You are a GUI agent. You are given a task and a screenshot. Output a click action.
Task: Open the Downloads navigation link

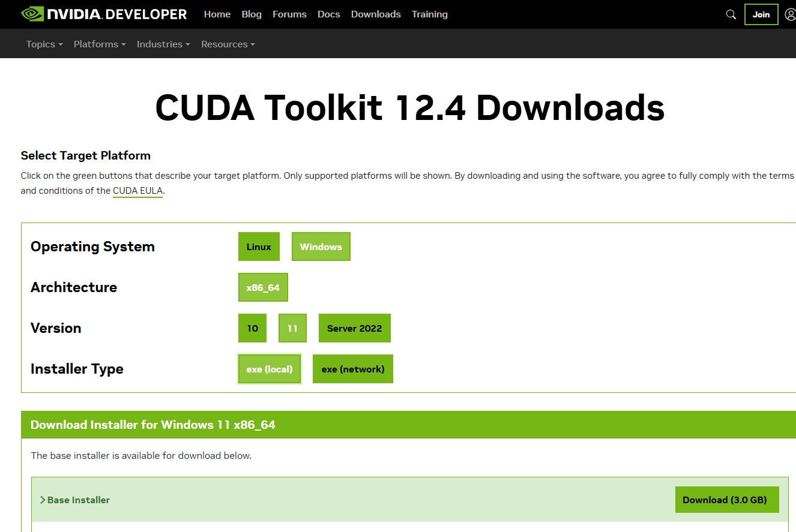point(376,14)
